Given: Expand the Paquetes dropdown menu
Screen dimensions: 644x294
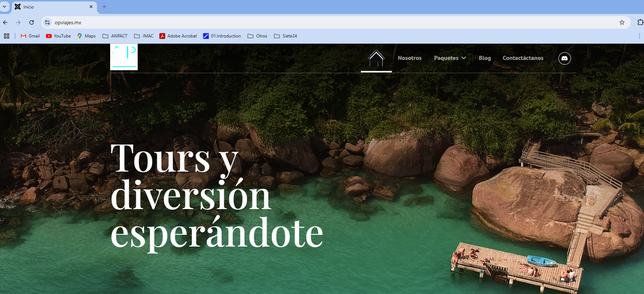Looking at the screenshot, I should tap(450, 58).
